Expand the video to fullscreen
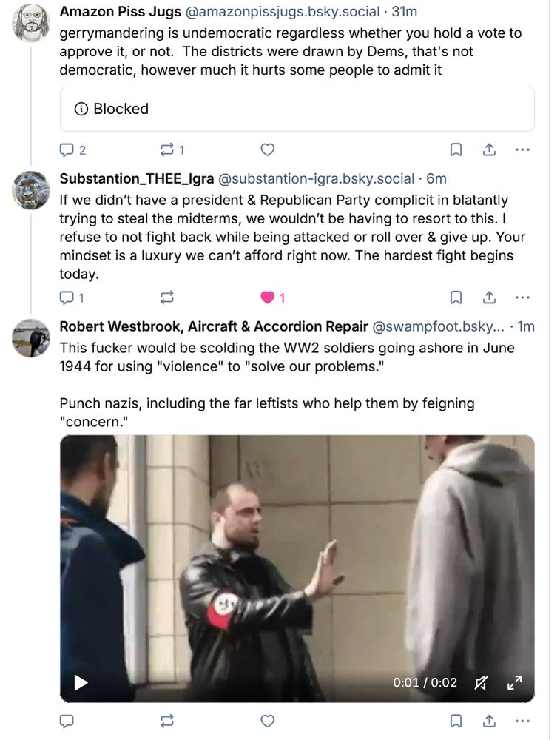The width and height of the screenshot is (560, 740). (x=514, y=682)
